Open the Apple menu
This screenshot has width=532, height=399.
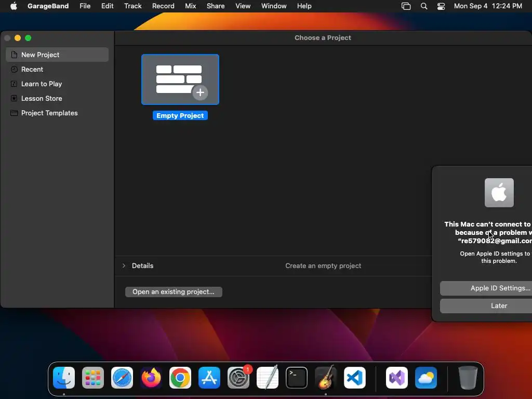point(14,6)
